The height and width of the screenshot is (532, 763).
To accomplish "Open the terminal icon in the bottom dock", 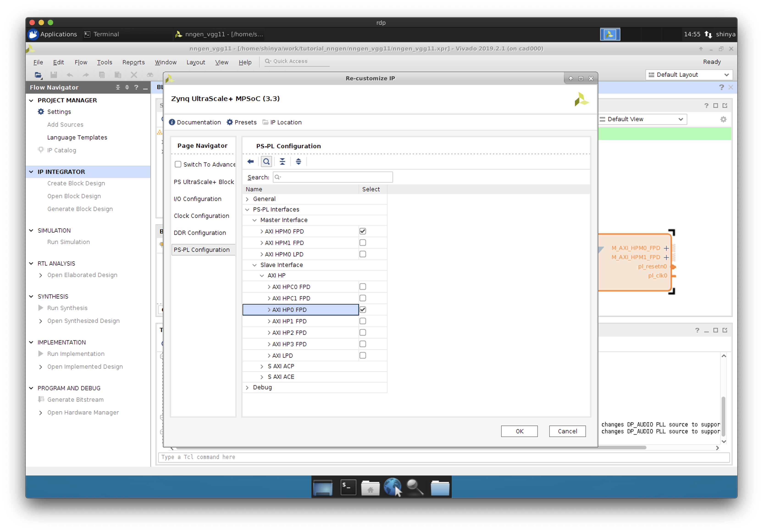I will (348, 487).
